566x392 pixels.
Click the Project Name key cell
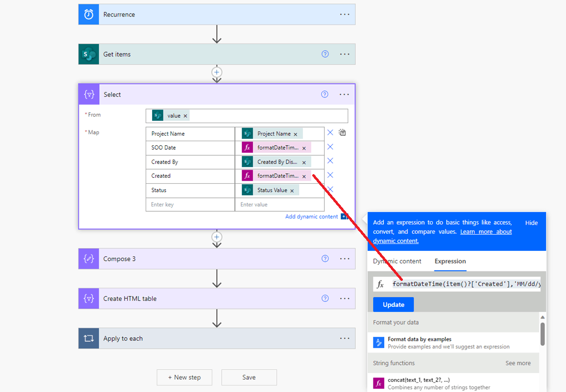[x=190, y=134]
